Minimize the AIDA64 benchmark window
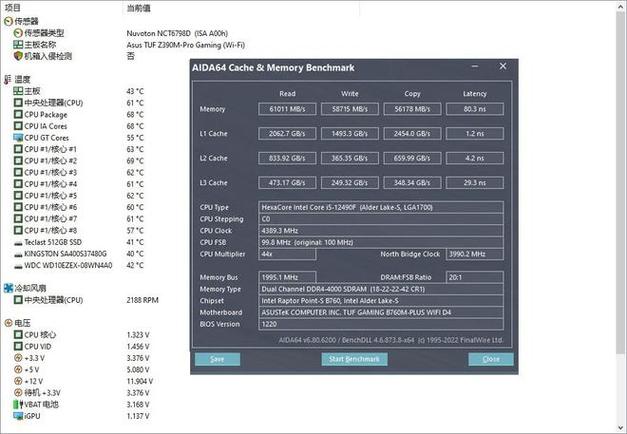 click(475, 66)
